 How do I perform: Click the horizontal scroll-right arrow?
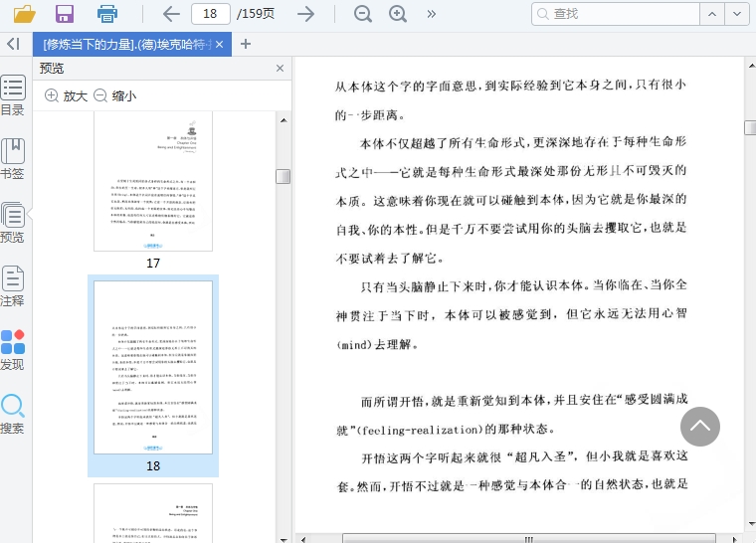(x=734, y=539)
